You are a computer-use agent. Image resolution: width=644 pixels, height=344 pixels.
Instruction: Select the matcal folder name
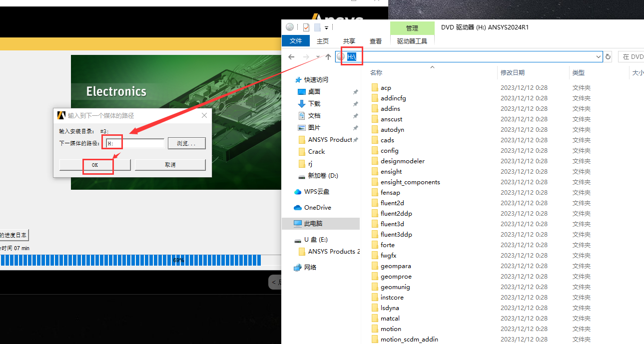pos(390,319)
